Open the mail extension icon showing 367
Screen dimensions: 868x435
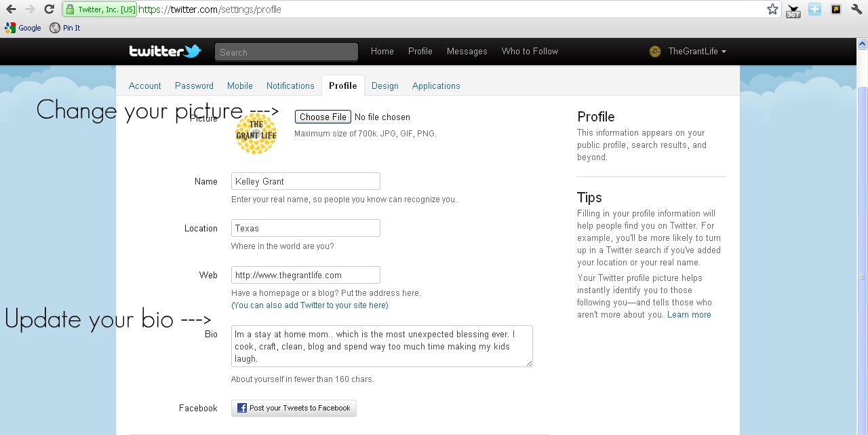click(x=793, y=10)
